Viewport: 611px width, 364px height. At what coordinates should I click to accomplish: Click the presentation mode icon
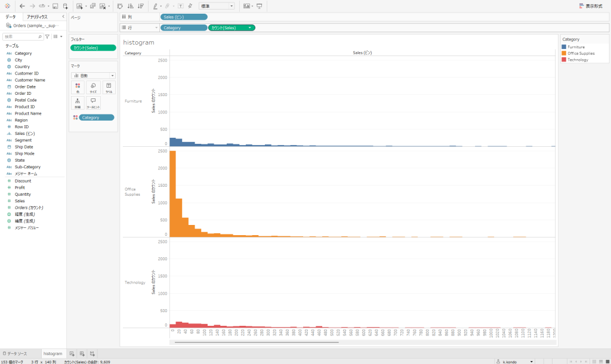click(260, 6)
